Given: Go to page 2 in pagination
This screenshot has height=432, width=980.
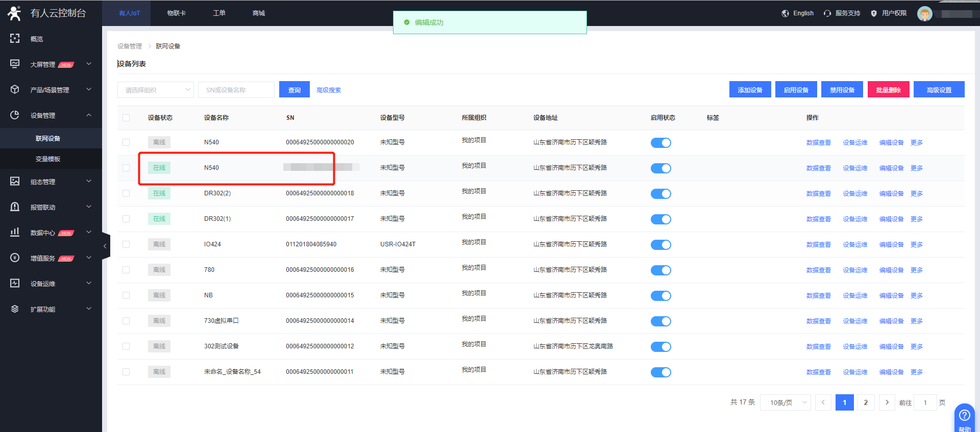Looking at the screenshot, I should point(866,402).
